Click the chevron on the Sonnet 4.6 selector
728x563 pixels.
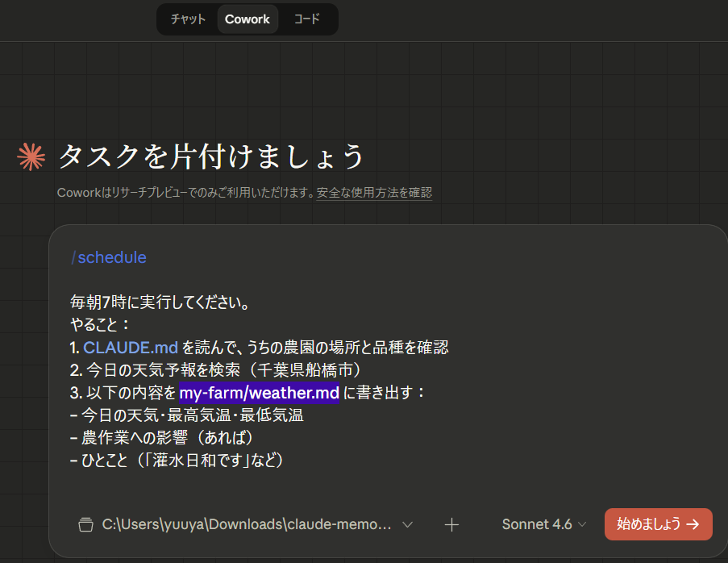[582, 524]
